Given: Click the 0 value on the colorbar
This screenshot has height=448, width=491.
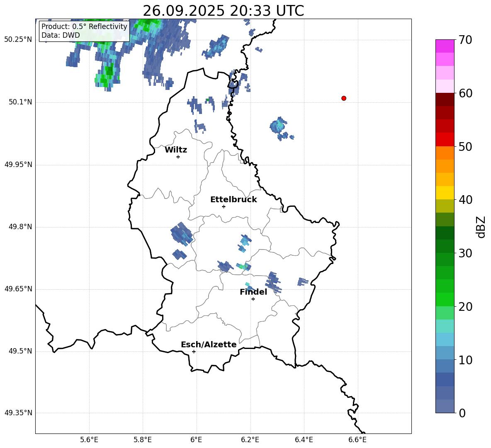Looking at the screenshot, I should coord(462,413).
